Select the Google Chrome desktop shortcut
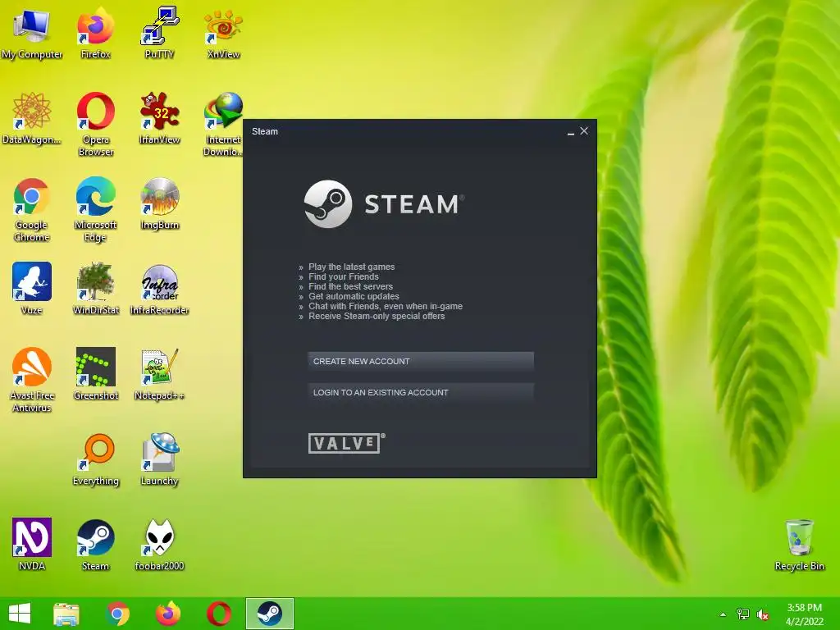The height and width of the screenshot is (630, 840). pyautogui.click(x=32, y=210)
